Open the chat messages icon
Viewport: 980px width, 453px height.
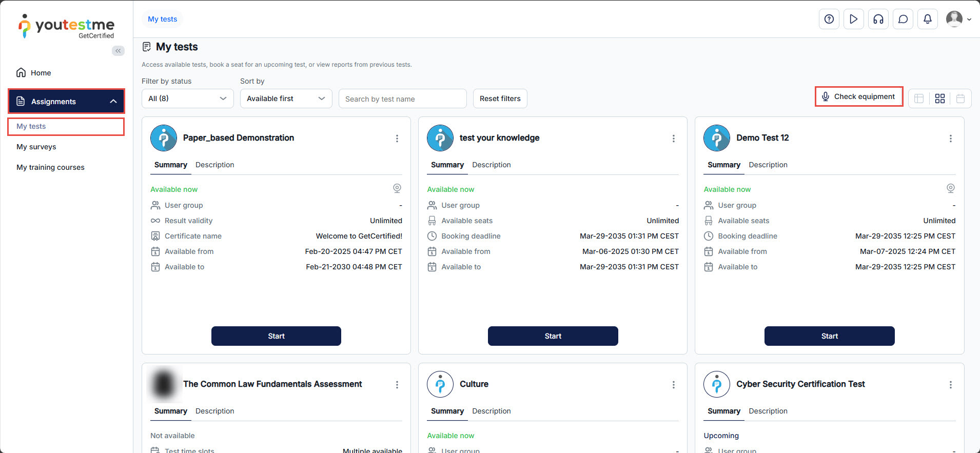pyautogui.click(x=903, y=19)
